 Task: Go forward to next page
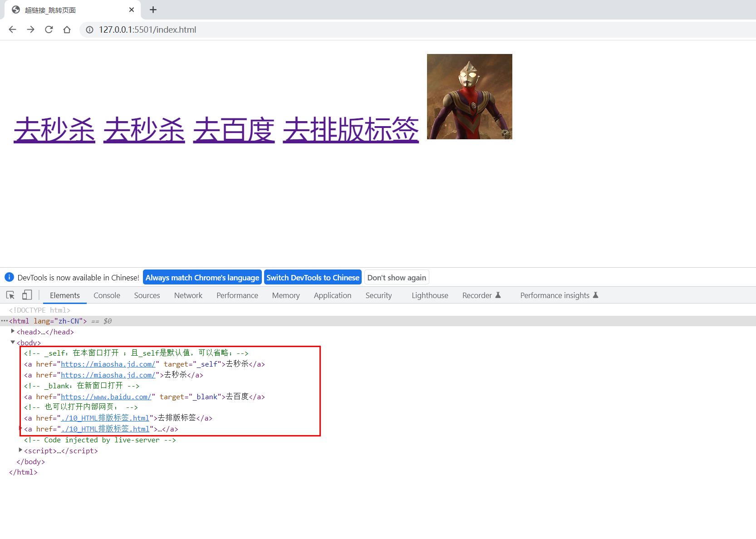(30, 29)
